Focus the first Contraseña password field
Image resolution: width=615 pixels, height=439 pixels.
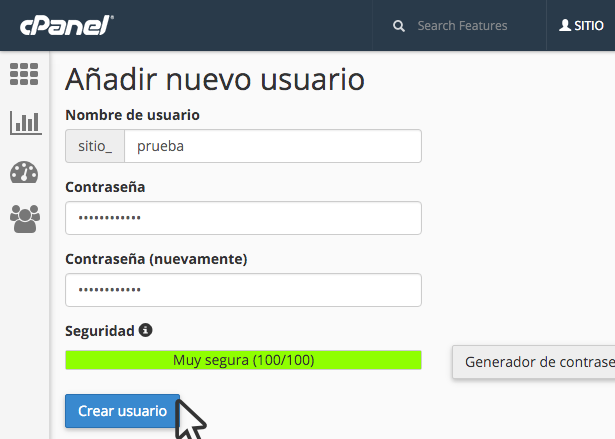(x=243, y=218)
